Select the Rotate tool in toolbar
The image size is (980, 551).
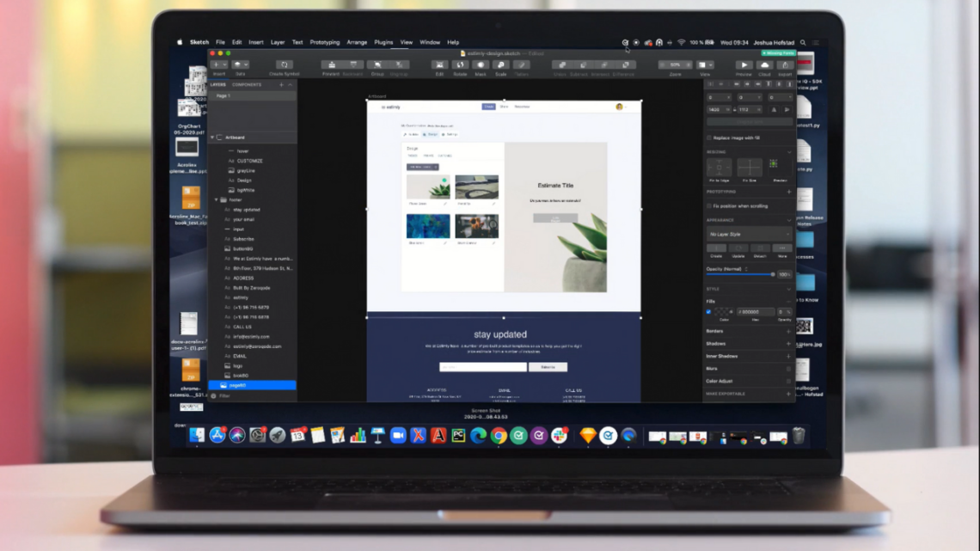click(x=460, y=64)
